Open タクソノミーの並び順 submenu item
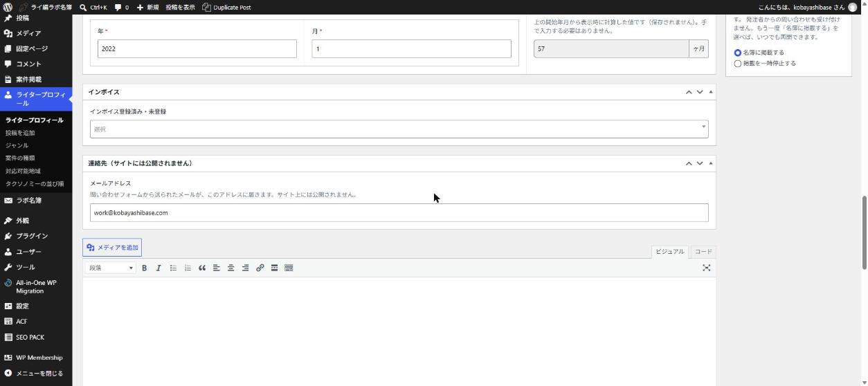The height and width of the screenshot is (386, 868). click(35, 184)
